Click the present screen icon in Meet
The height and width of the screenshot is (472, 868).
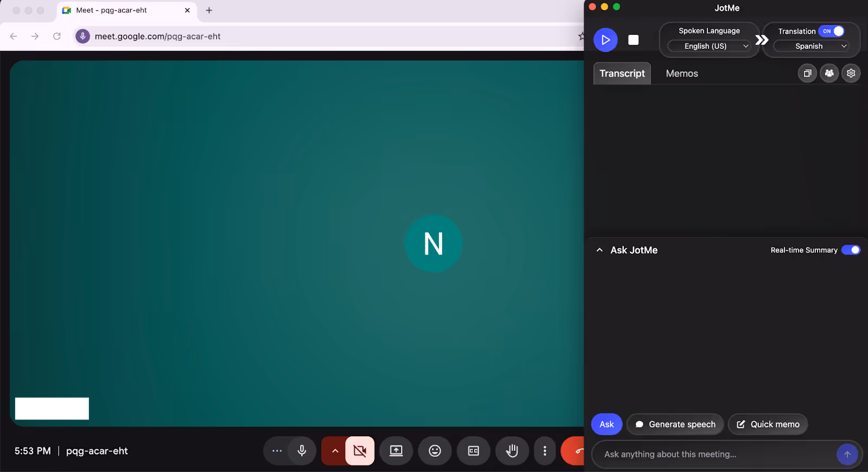point(396,451)
